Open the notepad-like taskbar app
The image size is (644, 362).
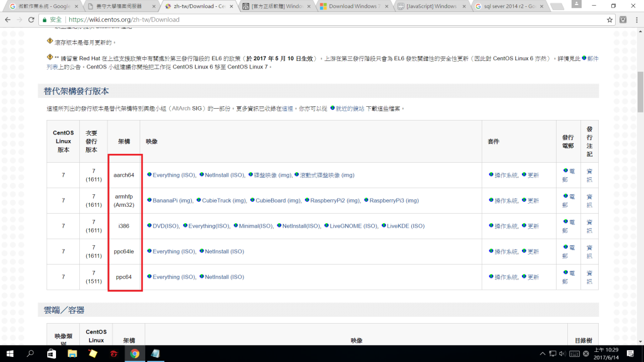click(x=155, y=353)
